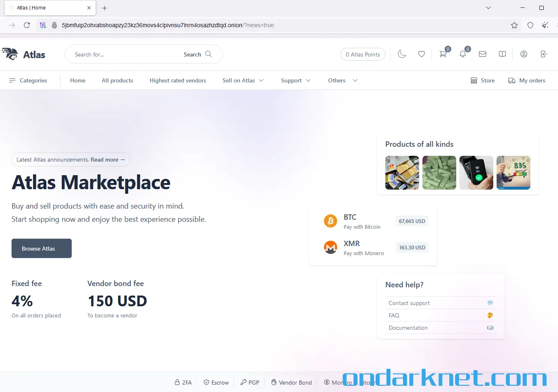Open the Store from the navigation bar
The width and height of the screenshot is (558, 392).
pos(482,80)
